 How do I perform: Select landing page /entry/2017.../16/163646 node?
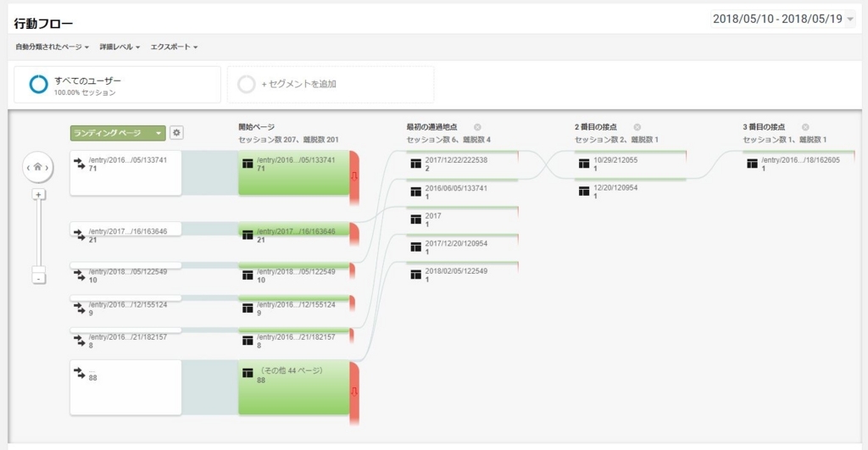pos(125,229)
